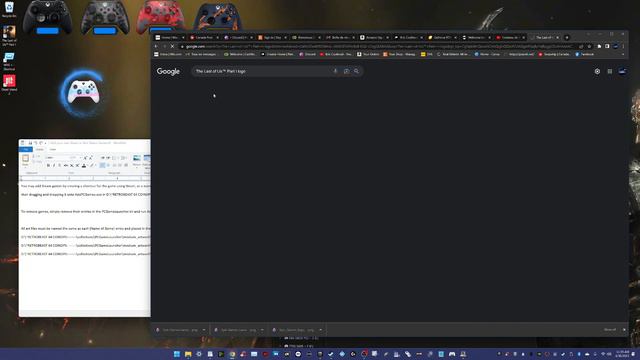Open Chrome profile avatar in toolbar
Image resolution: width=640 pixels, height=360 pixels.
(616, 47)
